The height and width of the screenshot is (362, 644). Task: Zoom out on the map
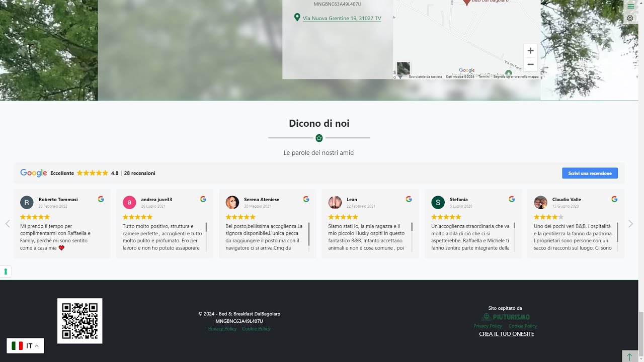click(530, 64)
